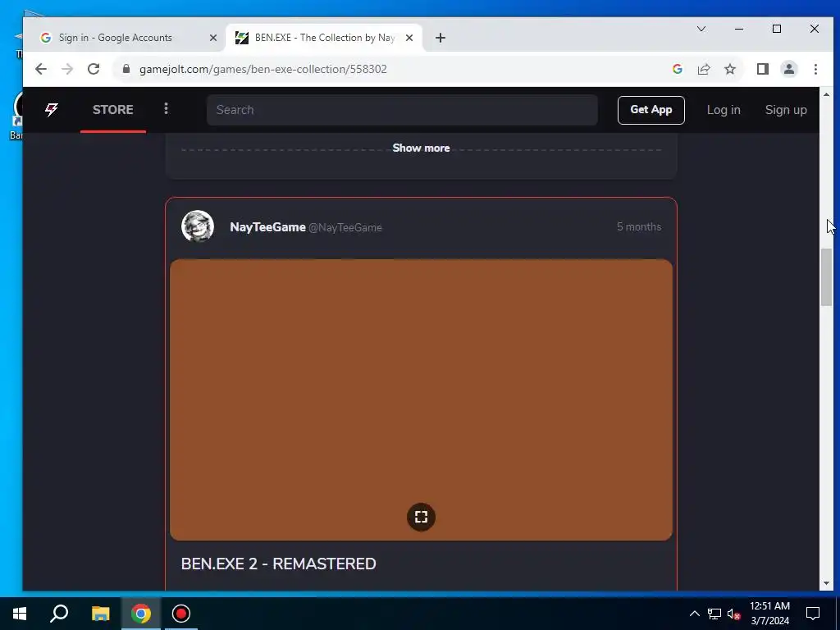This screenshot has height=630, width=840.
Task: Reload the current page
Action: pyautogui.click(x=94, y=69)
